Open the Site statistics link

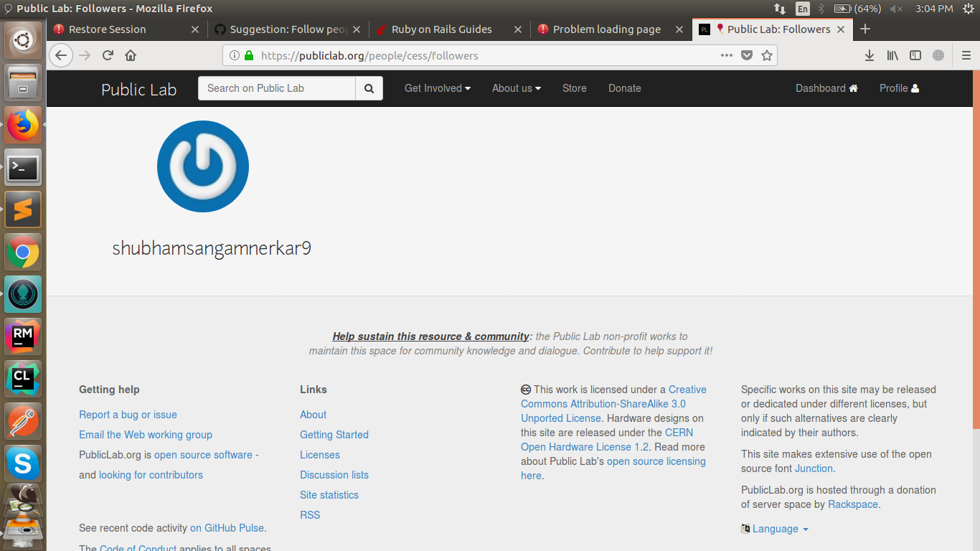click(x=329, y=495)
